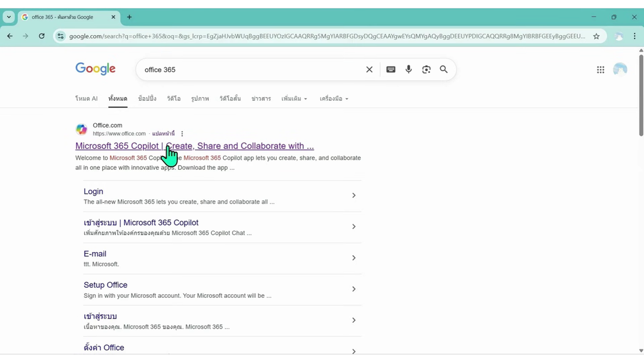Screen dimensions: 644x362
Task: Switch to the รูปภาพ tab
Action: (200, 99)
